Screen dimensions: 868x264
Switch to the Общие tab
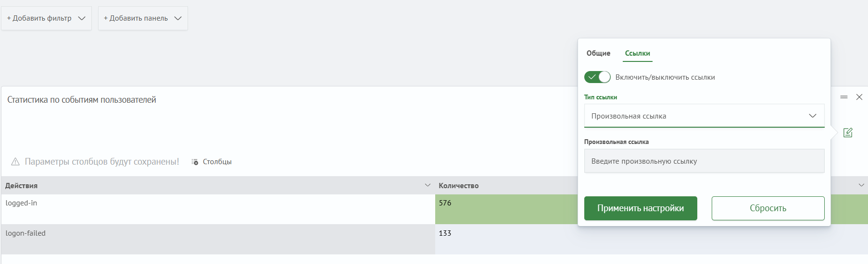(598, 53)
